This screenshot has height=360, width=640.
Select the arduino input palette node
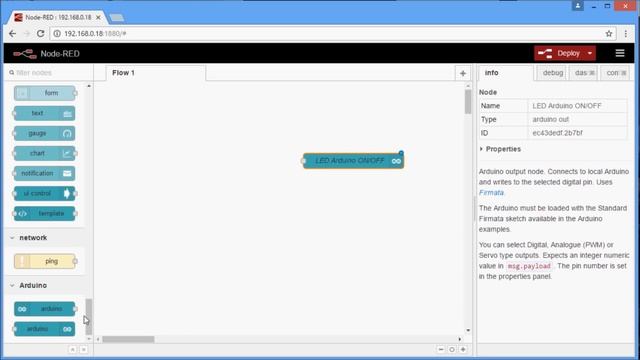coord(44,309)
